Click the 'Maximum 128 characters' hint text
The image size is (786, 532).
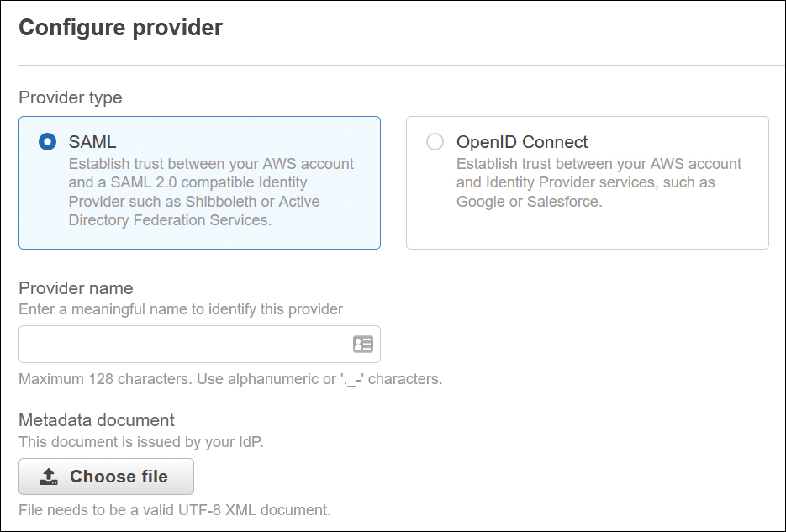pyautogui.click(x=230, y=379)
